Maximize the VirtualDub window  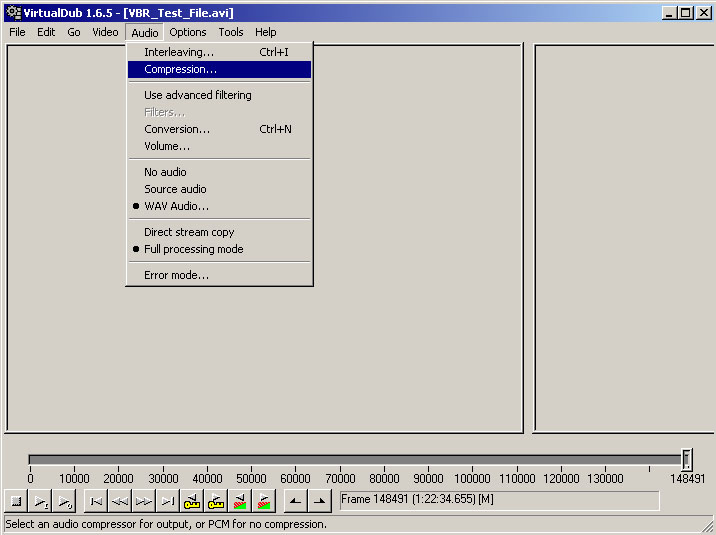click(x=686, y=13)
